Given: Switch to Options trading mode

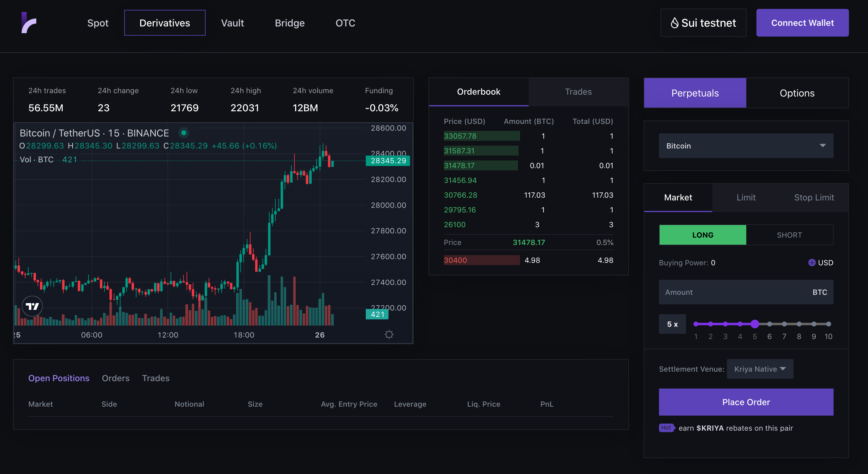Looking at the screenshot, I should [797, 93].
